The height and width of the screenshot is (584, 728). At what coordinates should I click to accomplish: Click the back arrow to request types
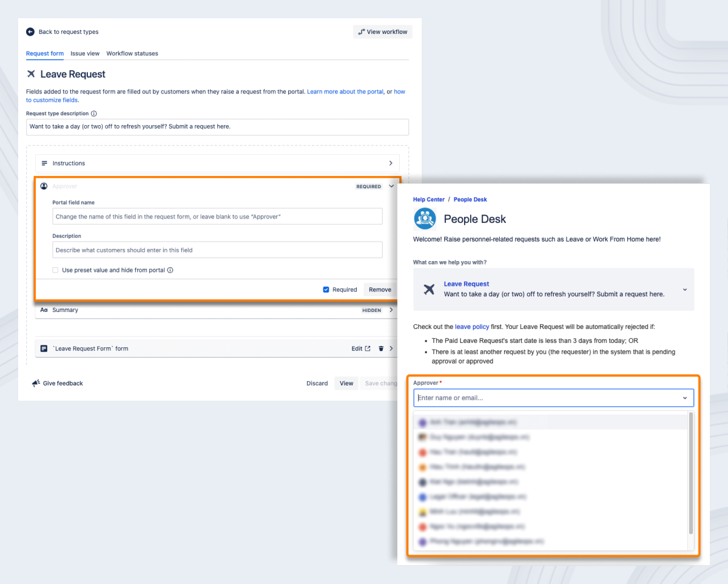pyautogui.click(x=29, y=32)
